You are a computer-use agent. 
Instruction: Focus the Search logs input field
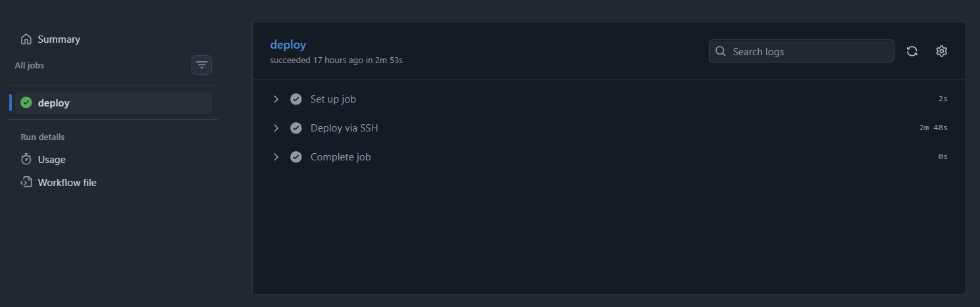point(810,51)
